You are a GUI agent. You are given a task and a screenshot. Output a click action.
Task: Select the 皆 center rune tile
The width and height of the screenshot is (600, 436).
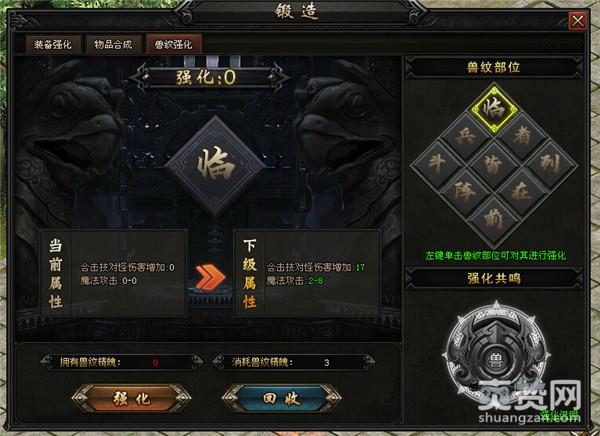[x=494, y=164]
